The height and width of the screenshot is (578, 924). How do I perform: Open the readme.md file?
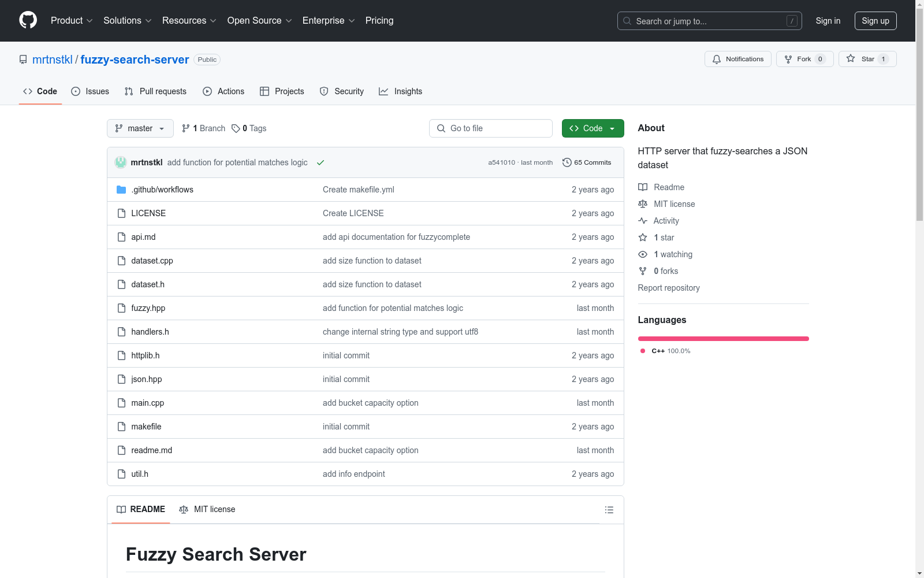152,450
